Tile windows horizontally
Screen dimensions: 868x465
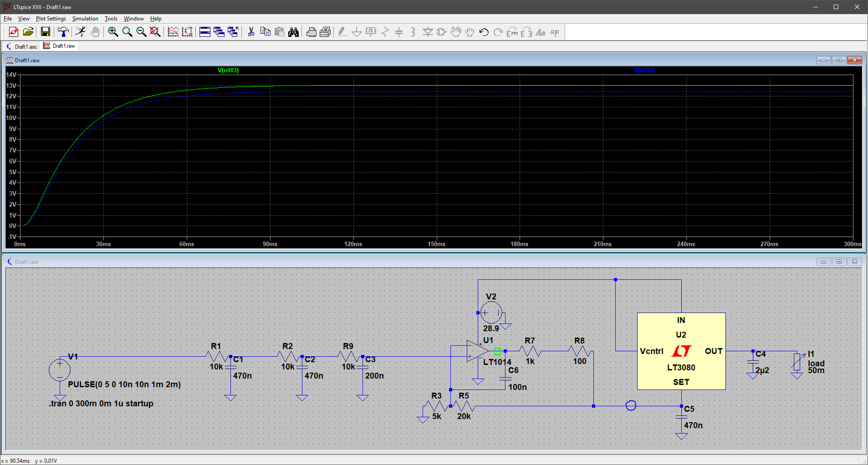tap(205, 32)
